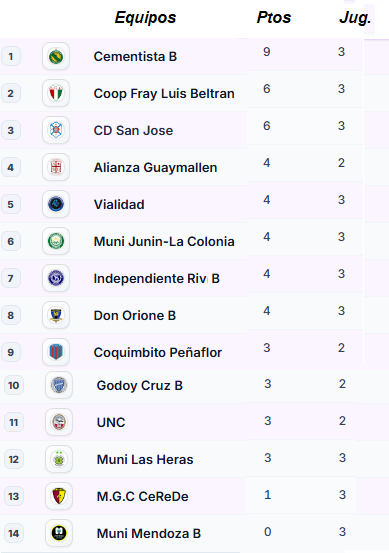Click the Coop Fray Luis Beltran crest
This screenshot has height=553, width=389.
pos(56,93)
